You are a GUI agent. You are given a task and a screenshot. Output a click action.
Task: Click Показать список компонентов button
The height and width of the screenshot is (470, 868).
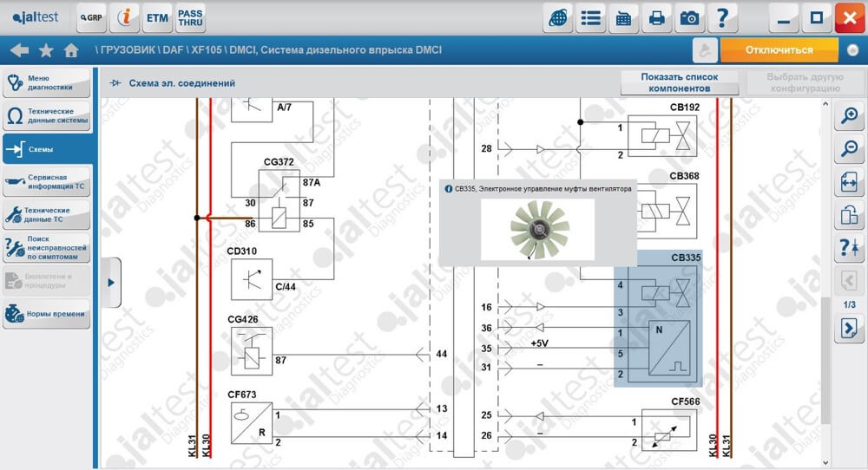[x=680, y=82]
